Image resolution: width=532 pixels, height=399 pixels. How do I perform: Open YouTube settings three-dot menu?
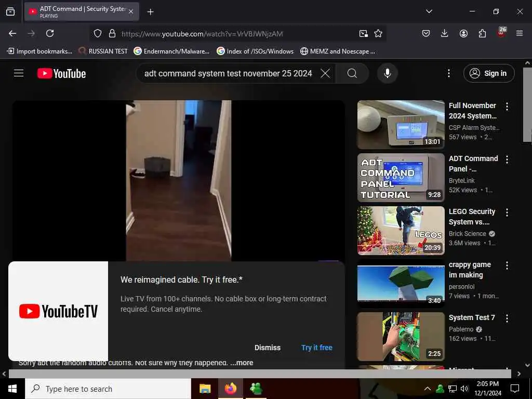(448, 73)
